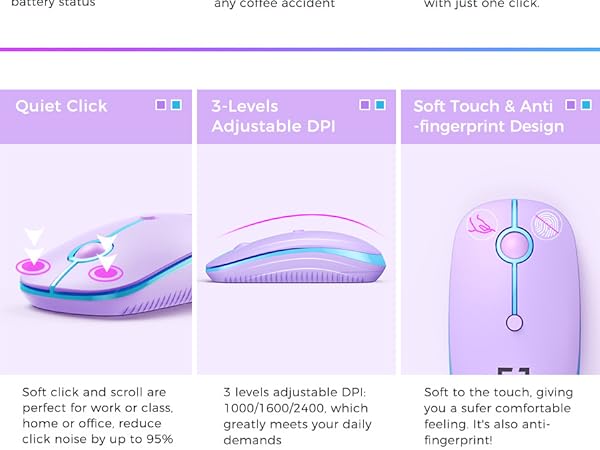
Task: Click the pink left-click indicator circle
Action: pos(33,266)
